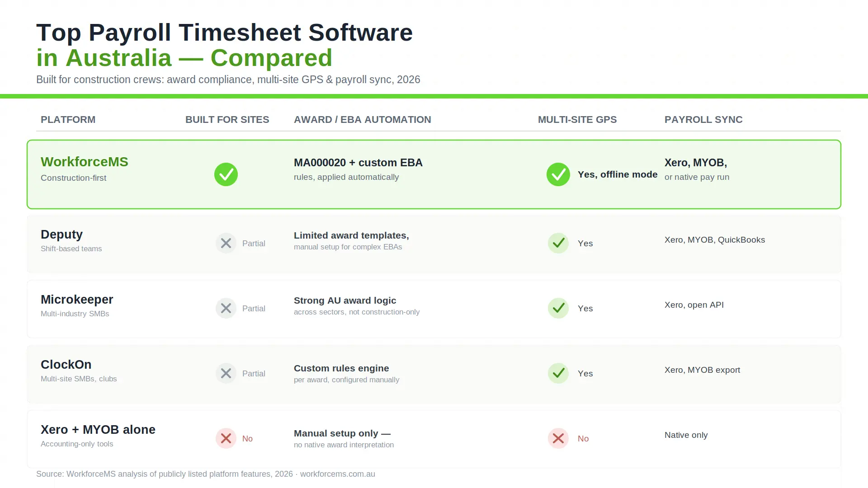Click the 'Partial' label in Deputy row
This screenshot has width=868, height=488.
pyautogui.click(x=254, y=244)
